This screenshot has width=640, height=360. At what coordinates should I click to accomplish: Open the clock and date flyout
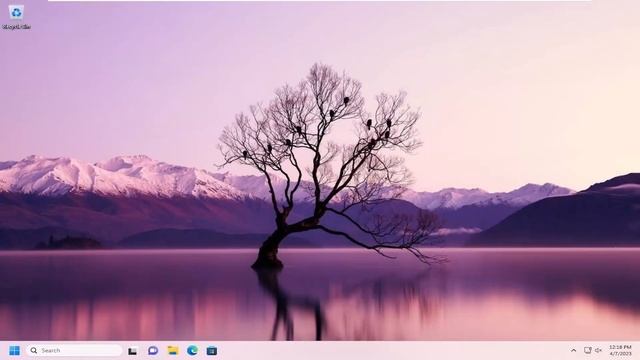(x=620, y=350)
